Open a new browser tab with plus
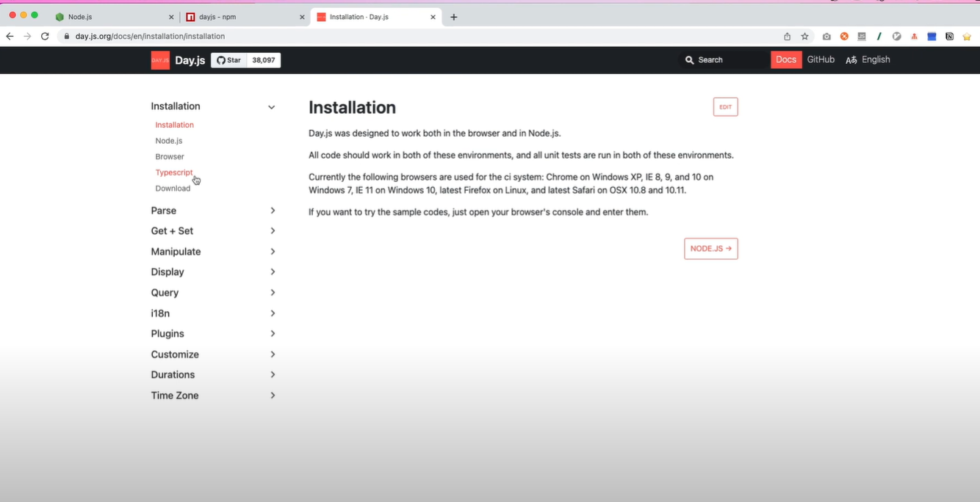 454,17
